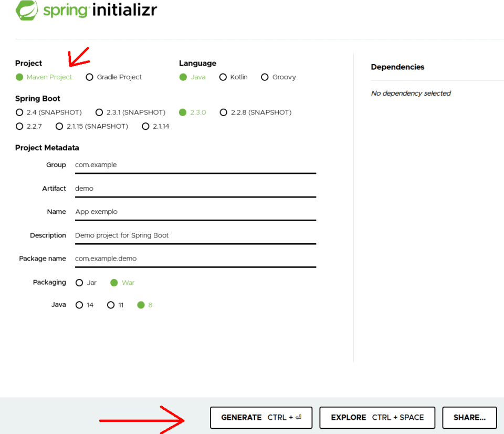Viewport: 504px width, 434px height.
Task: Choose Groovy as the language
Action: (279, 77)
